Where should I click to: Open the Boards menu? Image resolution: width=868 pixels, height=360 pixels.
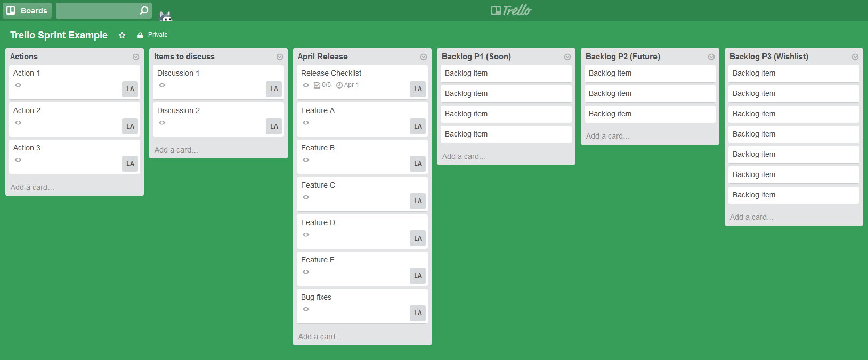point(27,11)
